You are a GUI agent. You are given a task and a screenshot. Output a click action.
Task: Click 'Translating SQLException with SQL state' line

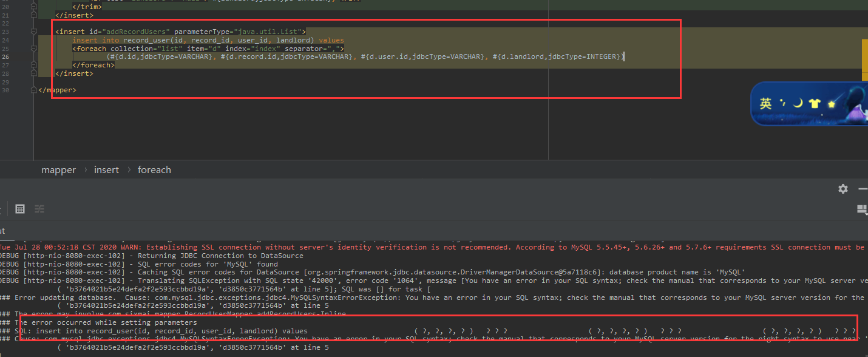[434, 280]
